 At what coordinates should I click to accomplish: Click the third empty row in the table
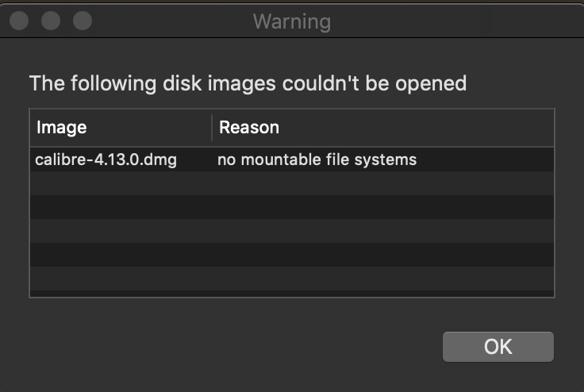tap(292, 231)
